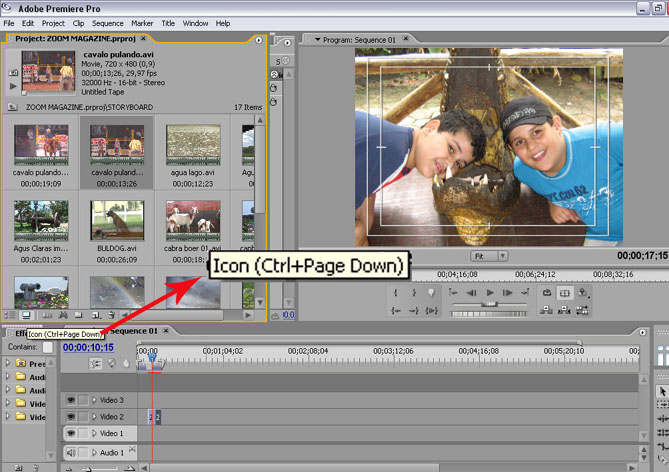Toggle visibility of Video 2 track
669x472 pixels.
coord(71,416)
